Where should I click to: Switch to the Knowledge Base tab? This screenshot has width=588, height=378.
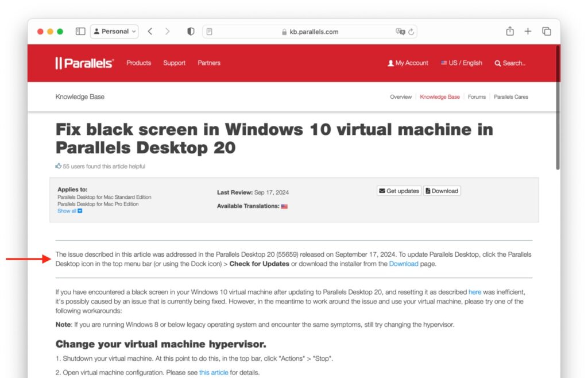(440, 97)
